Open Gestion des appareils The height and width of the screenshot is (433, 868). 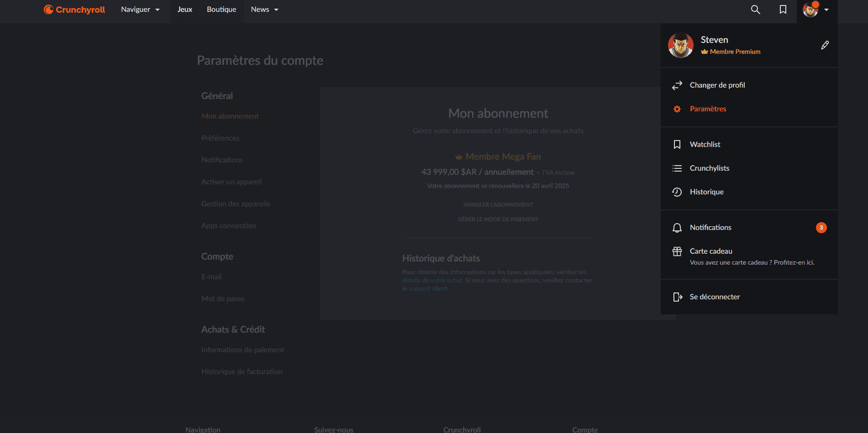236,204
